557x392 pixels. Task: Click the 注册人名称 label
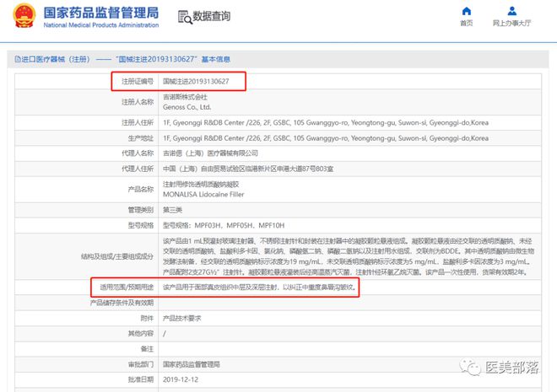point(138,102)
